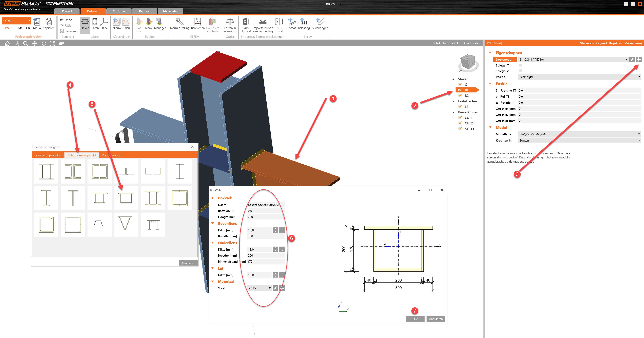Switch to the Controle ribbon tab
The image size is (644, 338).
pos(119,11)
